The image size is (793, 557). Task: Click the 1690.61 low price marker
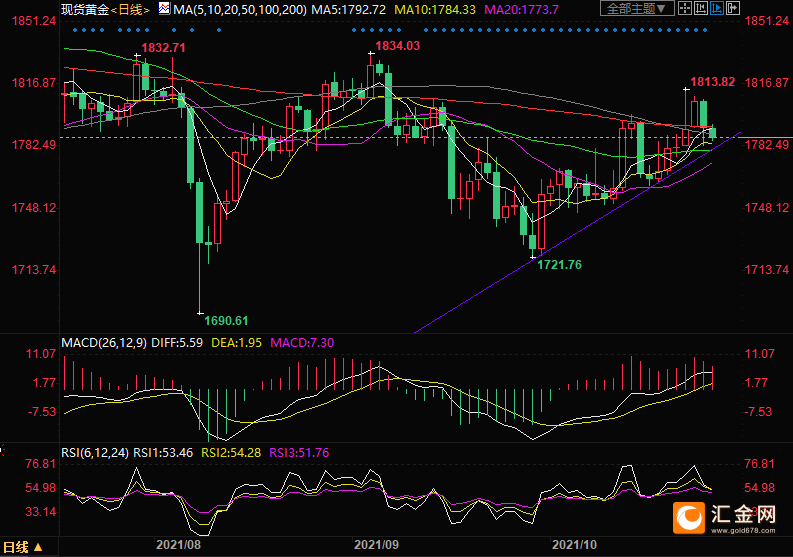click(226, 320)
